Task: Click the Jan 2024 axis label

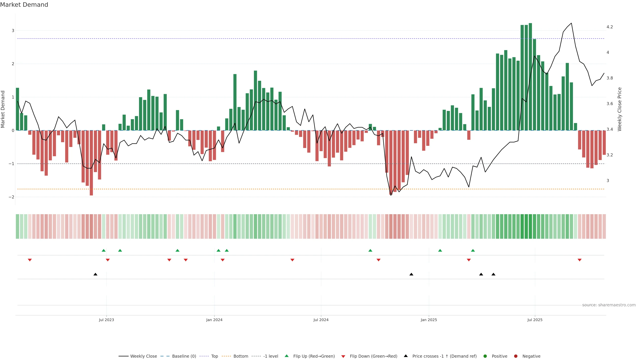Action: 214,320
